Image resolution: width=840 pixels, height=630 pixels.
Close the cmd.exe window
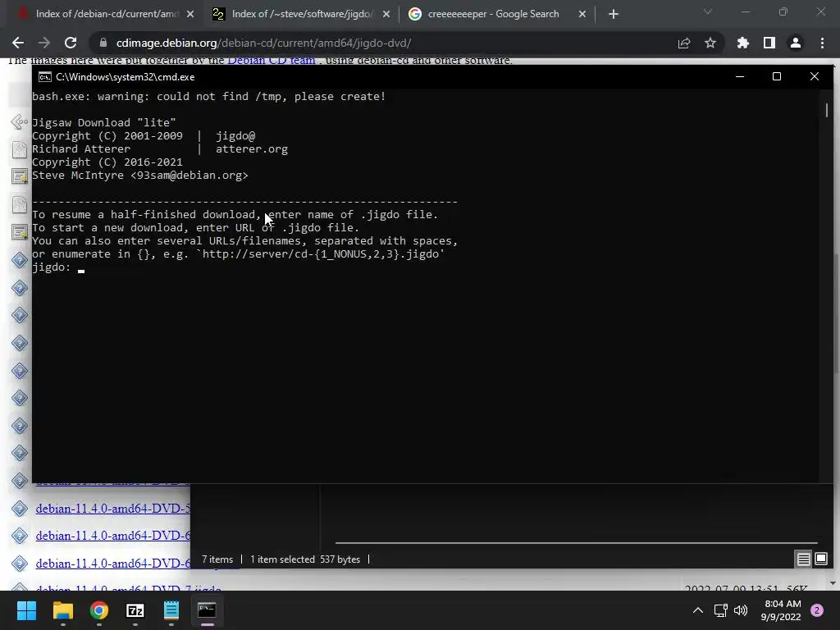[815, 76]
